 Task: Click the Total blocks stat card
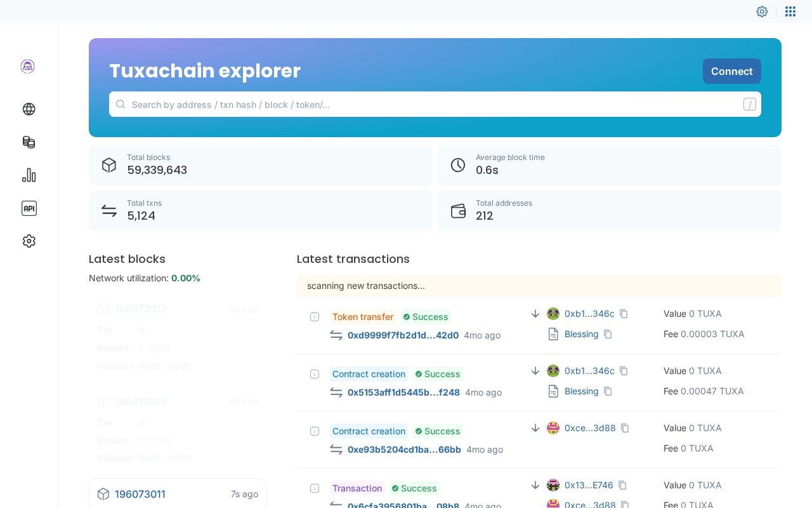pyautogui.click(x=260, y=165)
